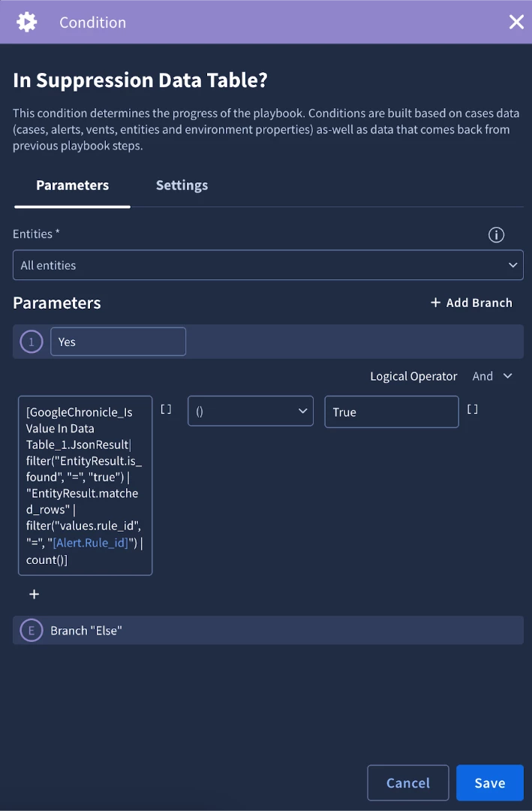This screenshot has width=532, height=811.
Task: Click the Cancel button
Action: point(408,782)
